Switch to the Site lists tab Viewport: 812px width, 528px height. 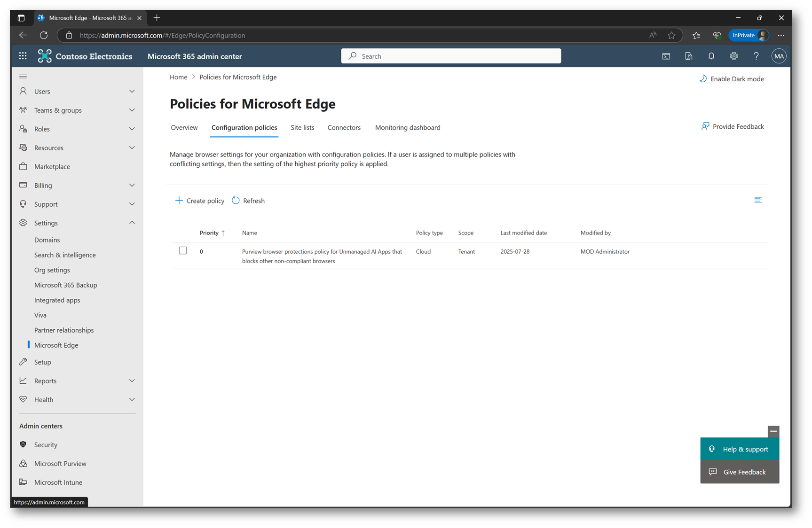coord(302,127)
